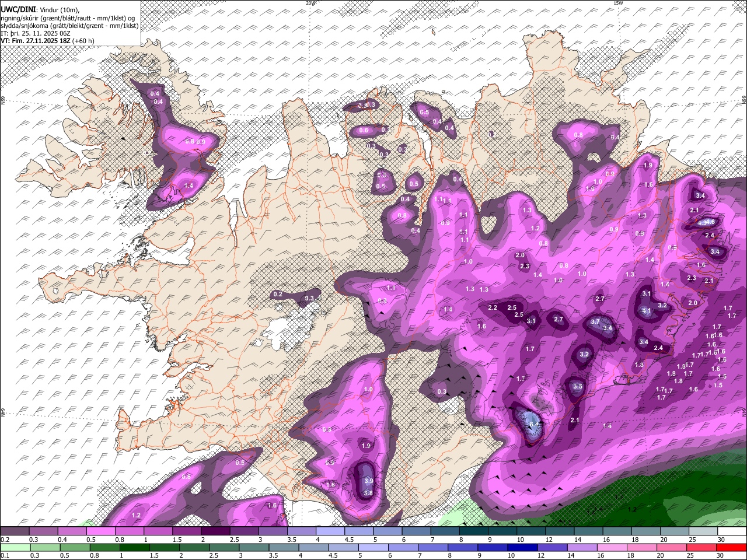Pick light grey snow swatch 25 to 30
This screenshot has height=560, width=747.
(703, 531)
